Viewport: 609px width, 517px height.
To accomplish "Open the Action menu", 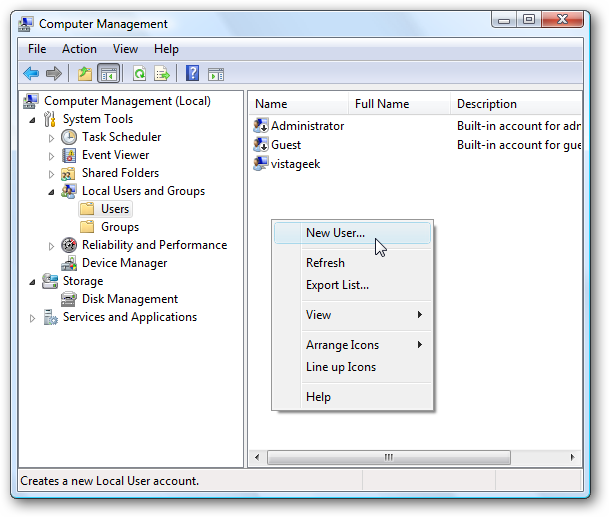I will click(x=80, y=49).
